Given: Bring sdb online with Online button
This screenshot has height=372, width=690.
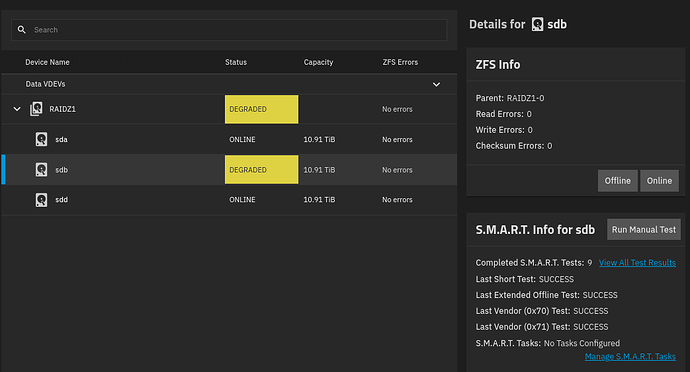Looking at the screenshot, I should [x=659, y=180].
